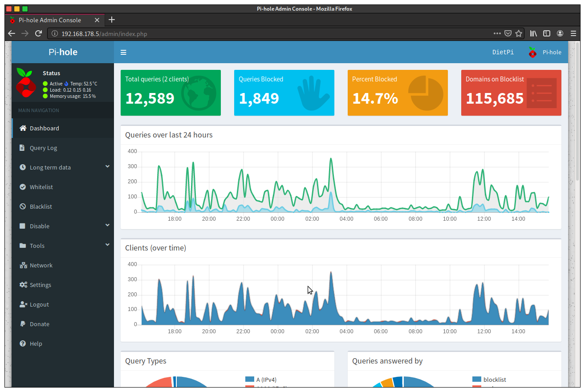
Task: Click the Pi-hole raspberry logo in header
Action: [x=532, y=52]
